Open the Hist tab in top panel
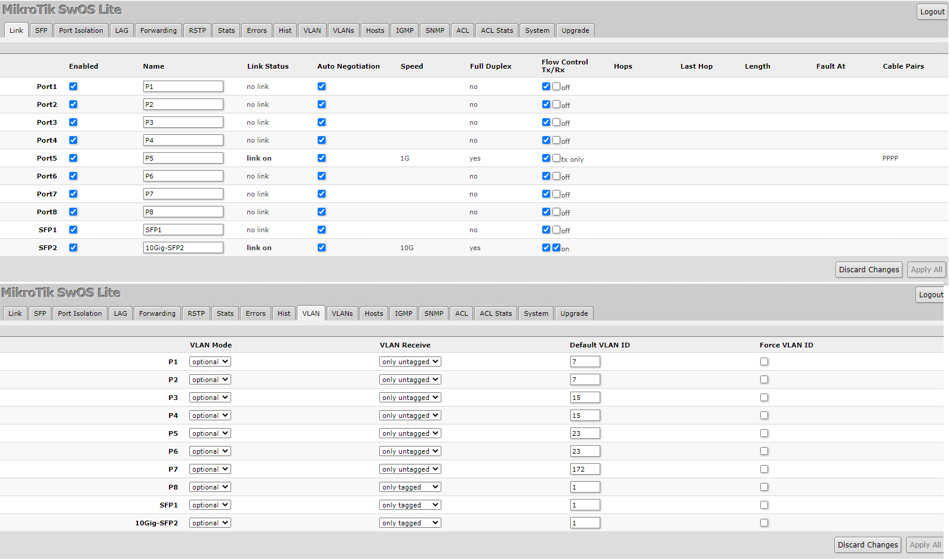949x560 pixels. (285, 30)
